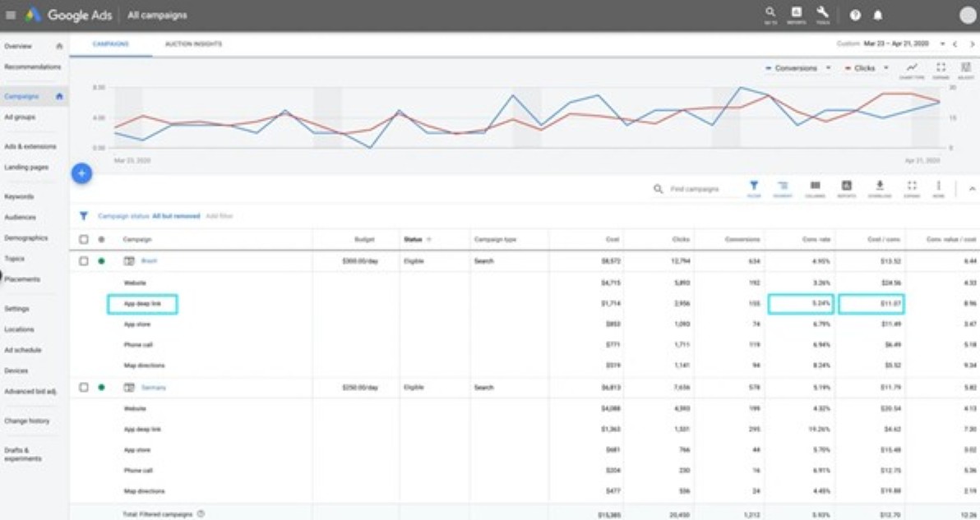Click the help question mark icon
This screenshot has height=520, width=980.
855,16
